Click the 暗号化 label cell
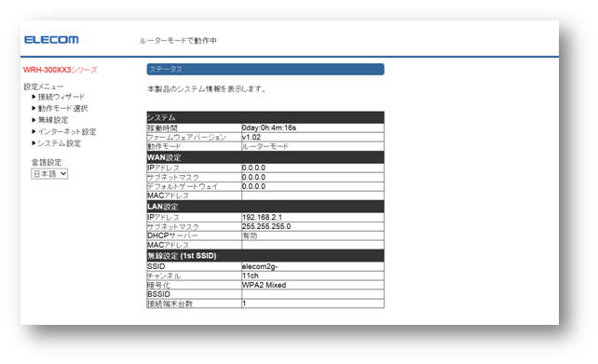Viewport: 598px width, 364px height. pyautogui.click(x=194, y=285)
